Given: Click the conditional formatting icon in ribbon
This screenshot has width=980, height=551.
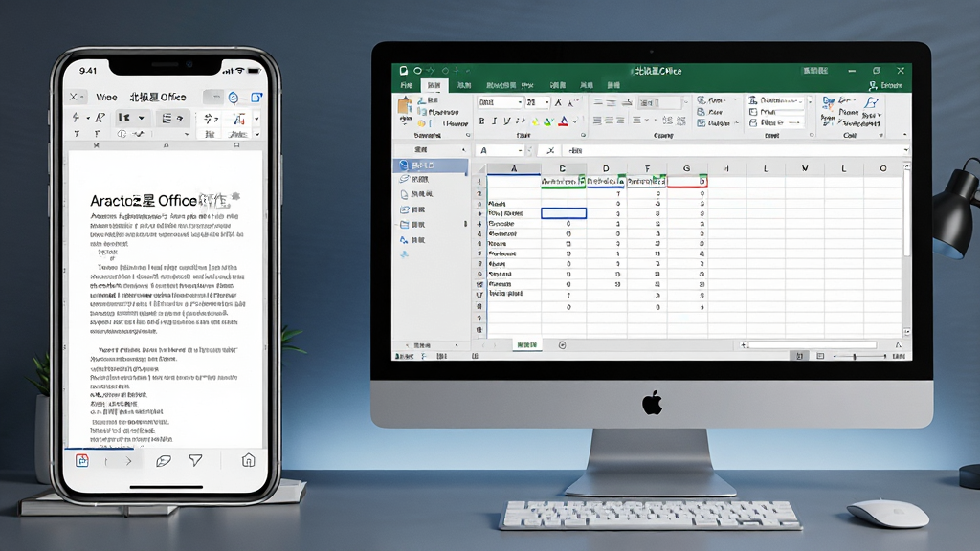Looking at the screenshot, I should 702,99.
